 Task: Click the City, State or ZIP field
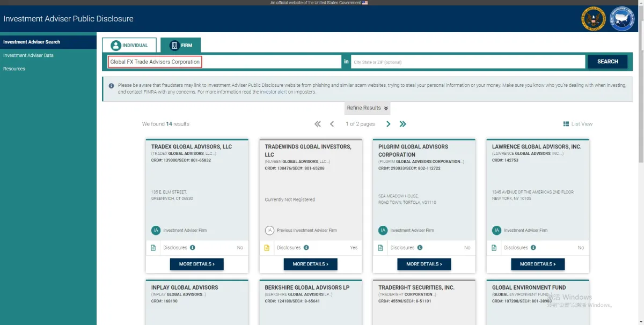(468, 62)
